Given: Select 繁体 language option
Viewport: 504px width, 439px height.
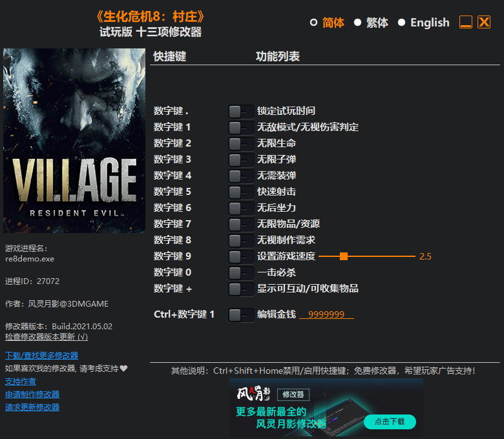Looking at the screenshot, I should pyautogui.click(x=358, y=23).
